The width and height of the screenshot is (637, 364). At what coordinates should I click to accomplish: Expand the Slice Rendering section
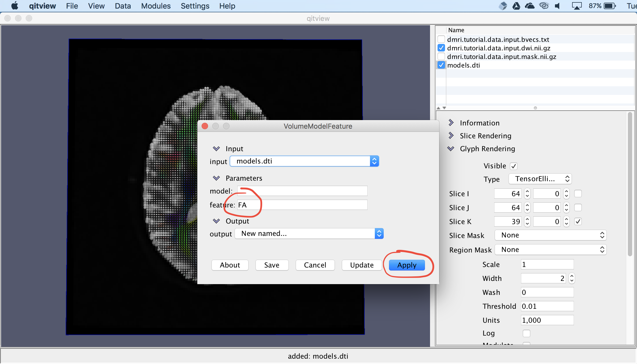click(x=451, y=136)
